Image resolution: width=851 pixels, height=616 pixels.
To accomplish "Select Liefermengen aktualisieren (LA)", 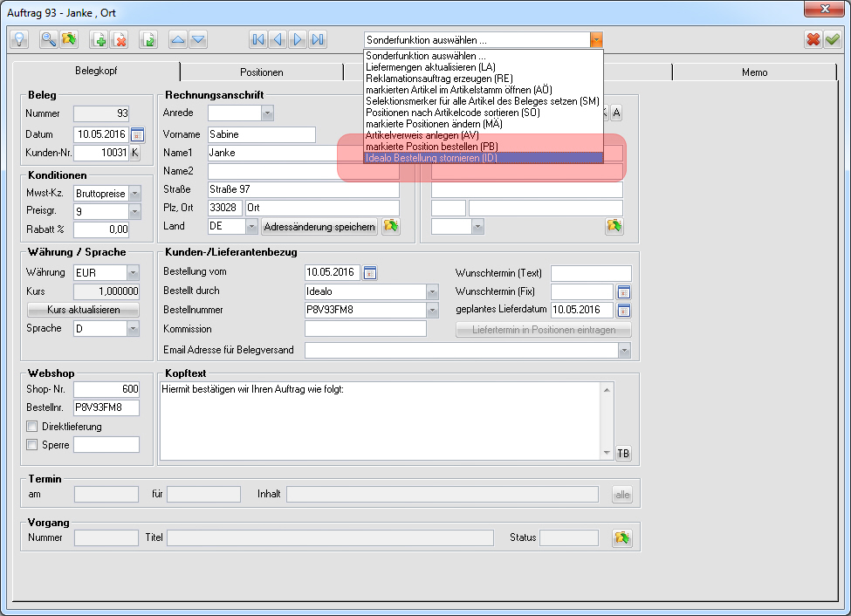I will click(x=483, y=67).
